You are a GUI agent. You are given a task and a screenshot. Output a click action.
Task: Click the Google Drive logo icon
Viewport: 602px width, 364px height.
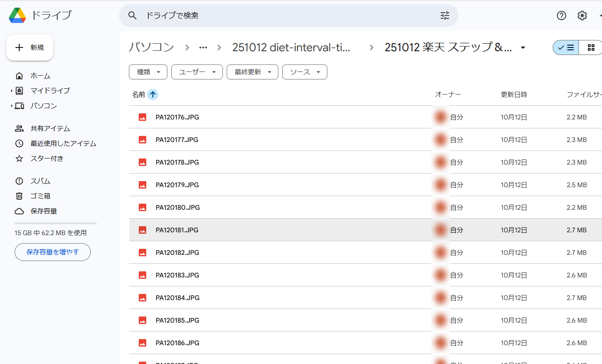click(17, 16)
